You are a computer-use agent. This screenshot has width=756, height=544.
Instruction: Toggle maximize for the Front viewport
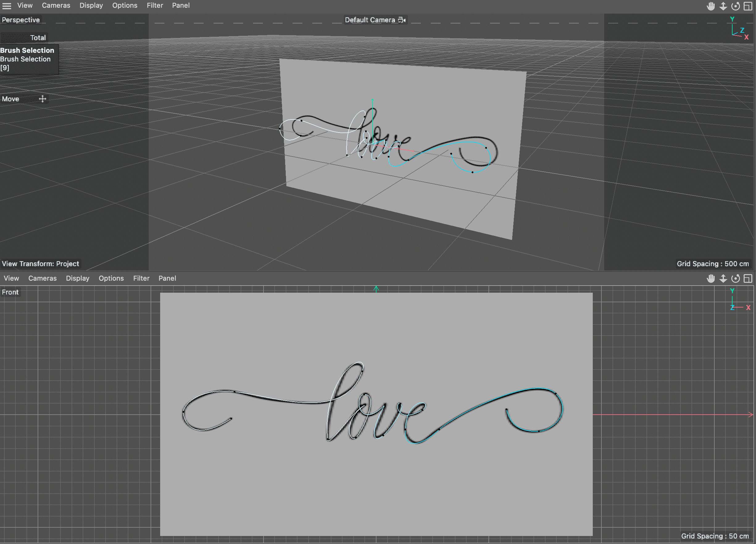click(748, 278)
